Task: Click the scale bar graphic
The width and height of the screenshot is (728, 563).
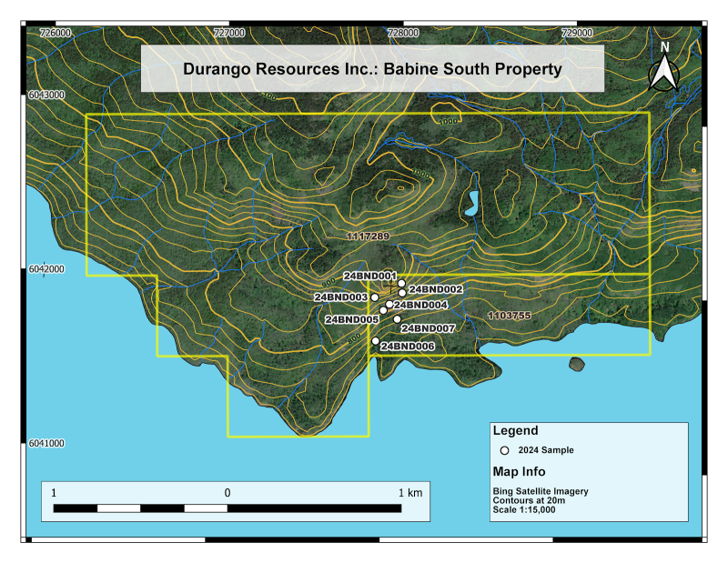Action: [227, 508]
